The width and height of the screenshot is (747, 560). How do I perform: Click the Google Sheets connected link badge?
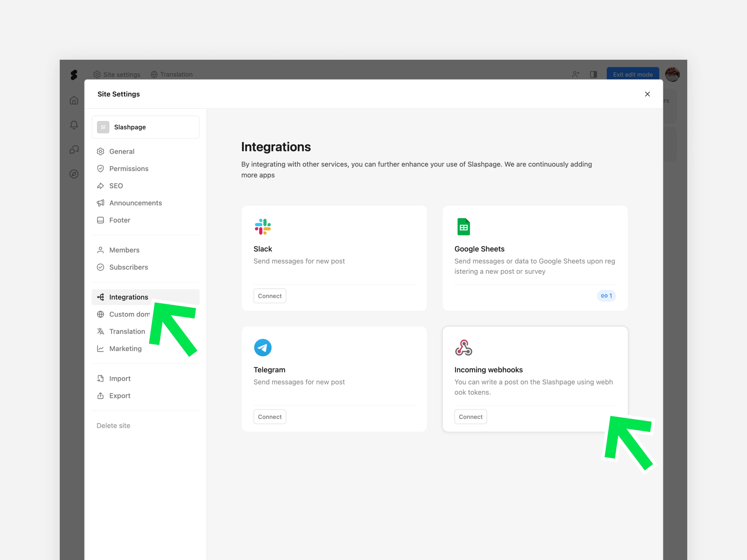click(x=606, y=296)
